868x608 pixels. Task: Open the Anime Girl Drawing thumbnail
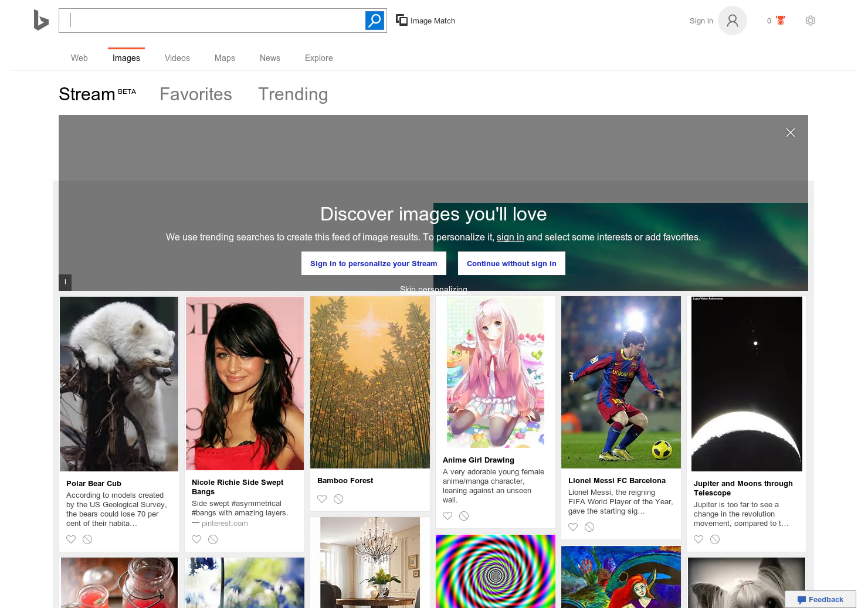coord(496,372)
